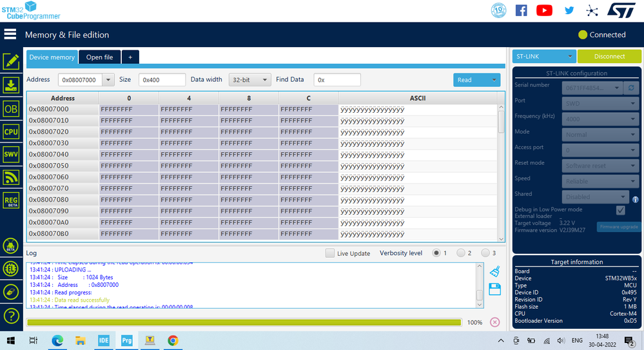Open the Data width 32-bit dropdown
Image resolution: width=644 pixels, height=350 pixels.
[x=249, y=80]
